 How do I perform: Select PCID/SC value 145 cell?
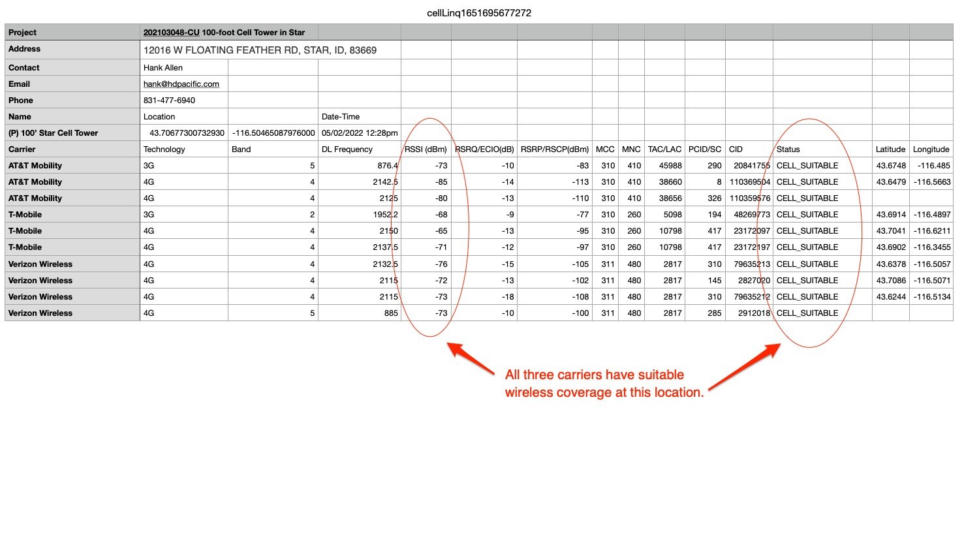[x=705, y=280]
